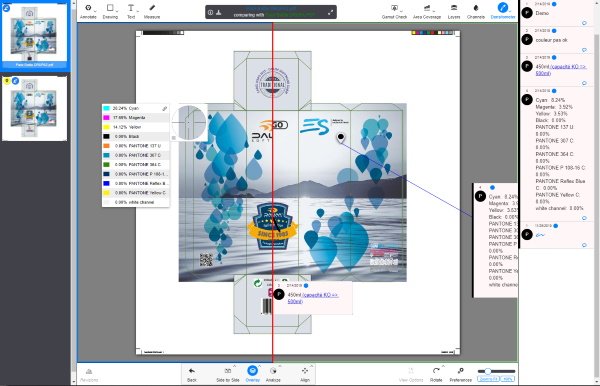Choose the Text tool
The width and height of the screenshot is (600, 386).
131,11
